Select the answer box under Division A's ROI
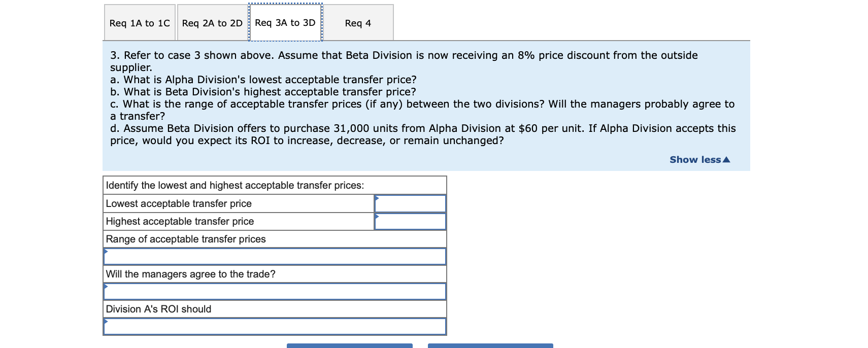 [x=274, y=326]
